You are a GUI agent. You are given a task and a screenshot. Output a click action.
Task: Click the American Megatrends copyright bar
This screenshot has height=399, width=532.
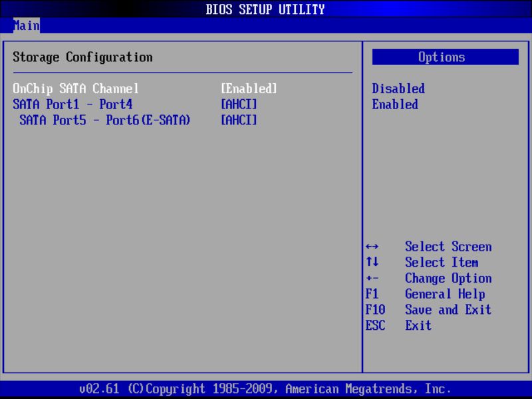tap(266, 388)
